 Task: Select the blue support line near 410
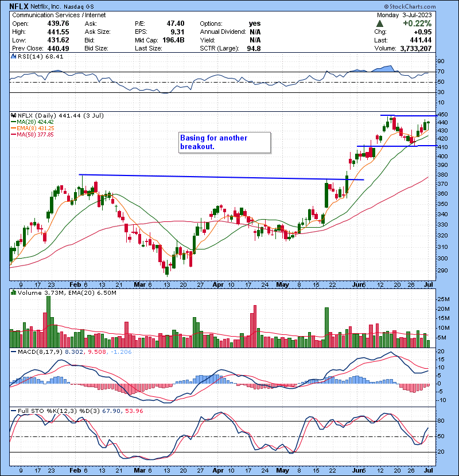click(396, 146)
